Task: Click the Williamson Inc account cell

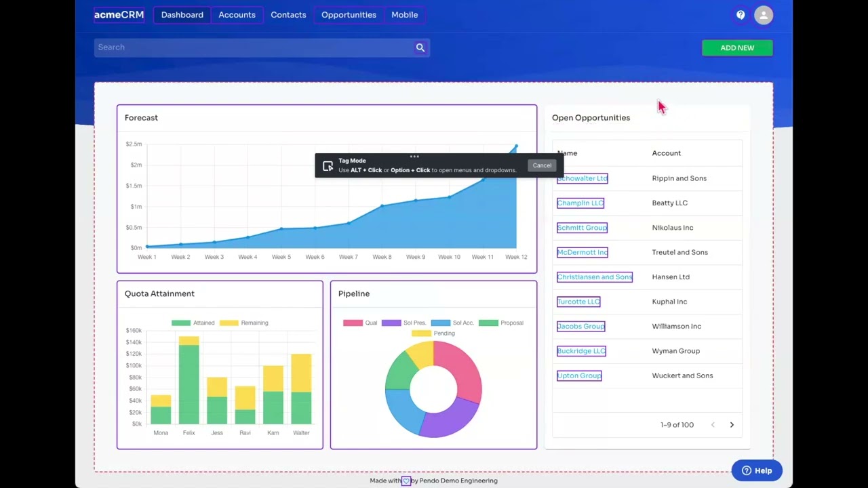Action: point(676,326)
